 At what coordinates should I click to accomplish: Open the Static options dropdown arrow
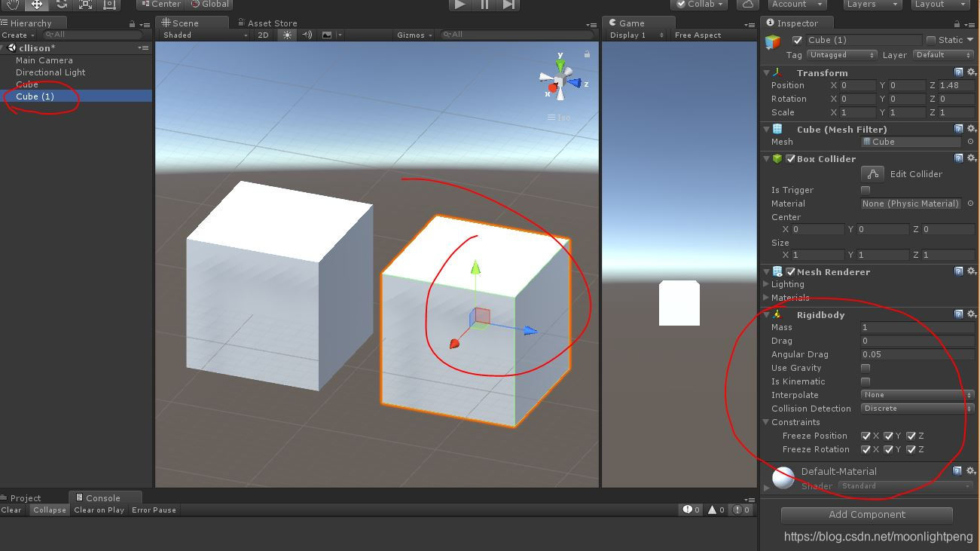coord(970,40)
